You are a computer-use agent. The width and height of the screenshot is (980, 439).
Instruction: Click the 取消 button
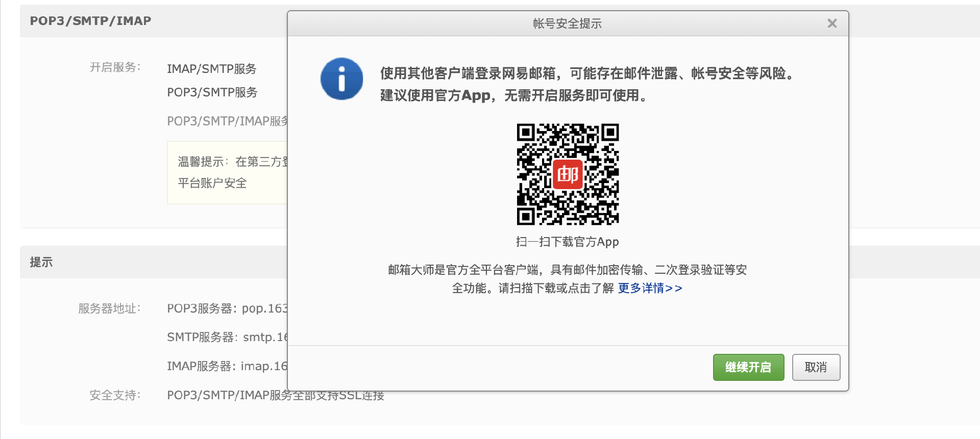[x=816, y=367]
